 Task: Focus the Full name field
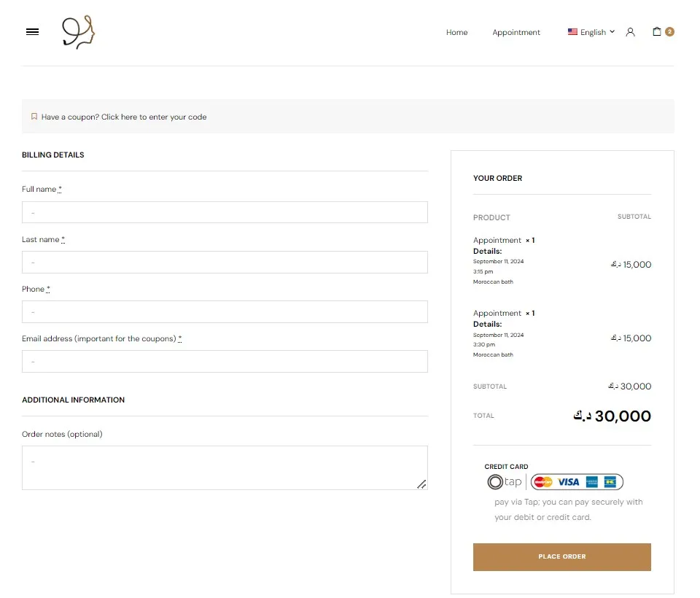(225, 212)
